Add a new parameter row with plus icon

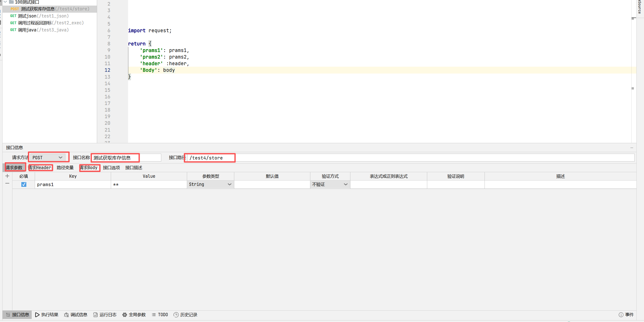[x=7, y=176]
